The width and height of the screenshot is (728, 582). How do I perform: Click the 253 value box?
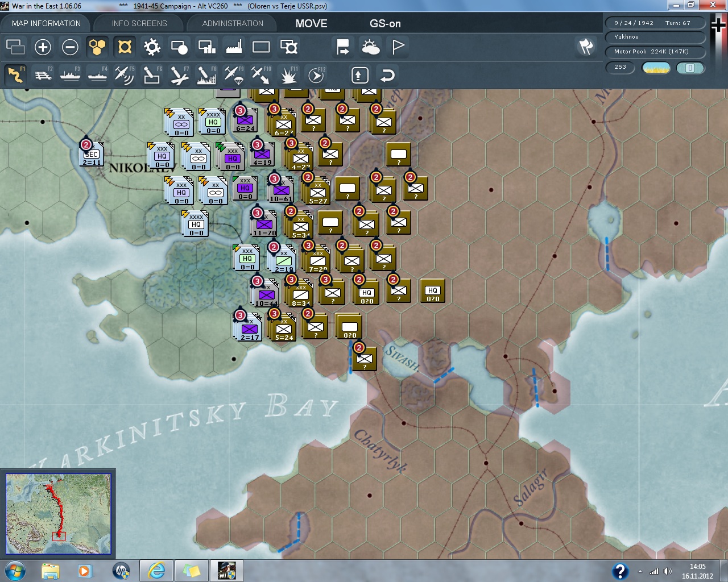[620, 67]
